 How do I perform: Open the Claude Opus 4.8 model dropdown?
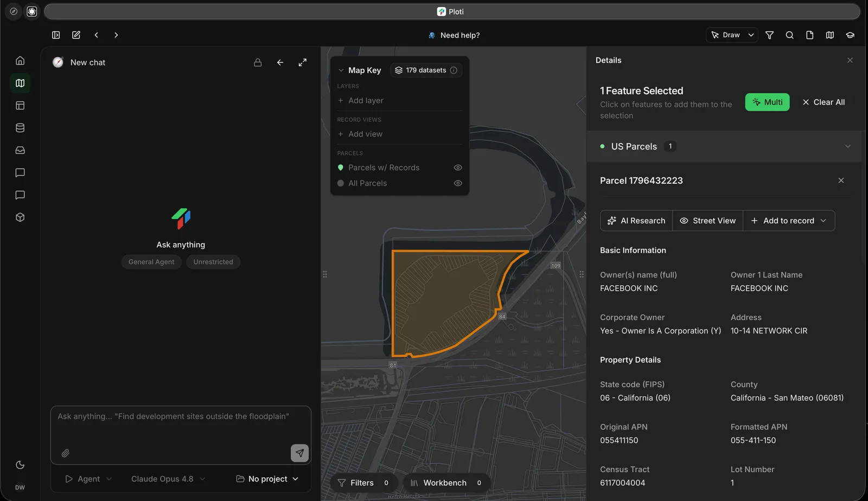[x=168, y=479]
